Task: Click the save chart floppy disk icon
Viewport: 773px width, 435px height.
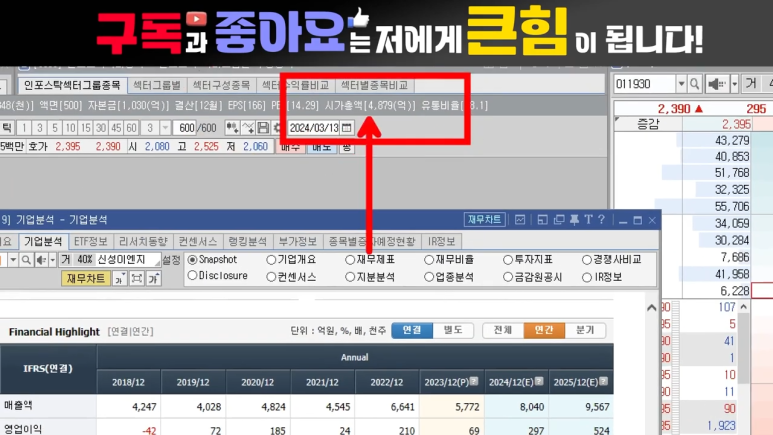Action: point(263,128)
